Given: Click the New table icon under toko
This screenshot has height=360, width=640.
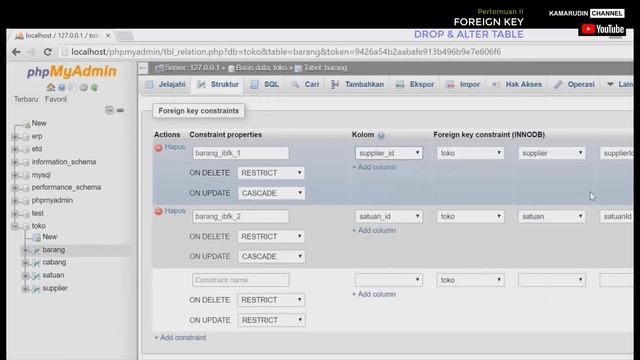Looking at the screenshot, I should click(x=36, y=237).
